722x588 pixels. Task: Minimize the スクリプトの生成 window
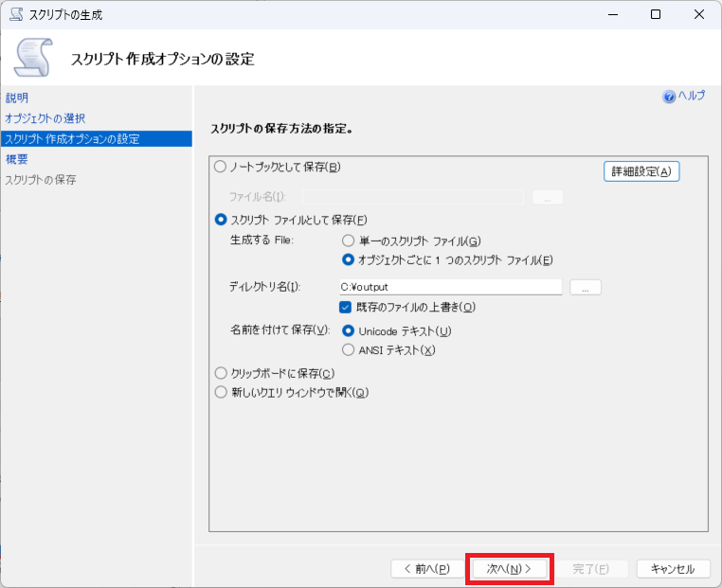coord(613,15)
